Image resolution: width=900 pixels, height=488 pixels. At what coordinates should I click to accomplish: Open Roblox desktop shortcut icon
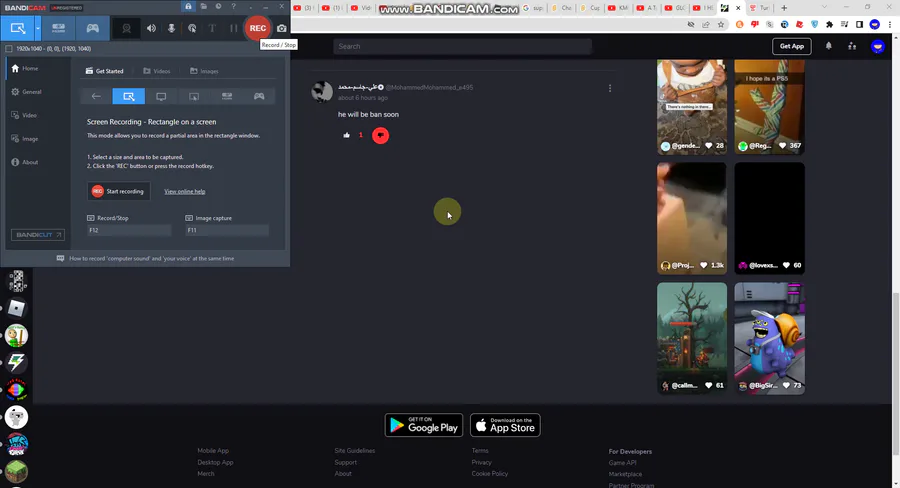[17, 308]
